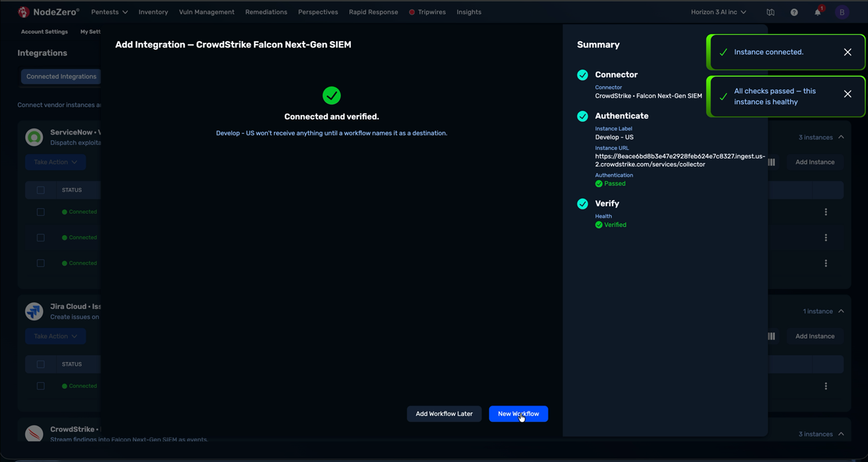Viewport: 868px width, 462px height.
Task: Open the Insights menu item
Action: click(x=469, y=12)
